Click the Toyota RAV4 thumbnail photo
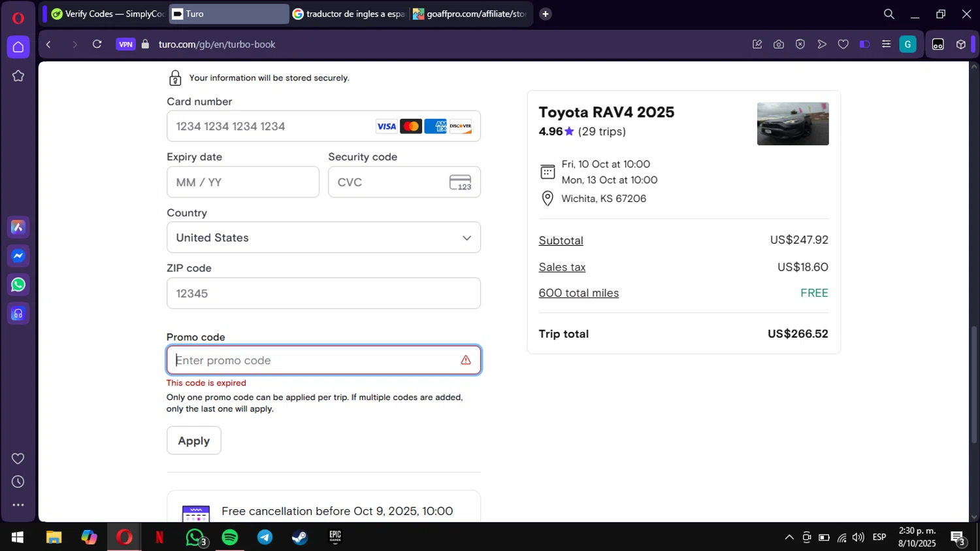Image resolution: width=980 pixels, height=551 pixels. [792, 124]
